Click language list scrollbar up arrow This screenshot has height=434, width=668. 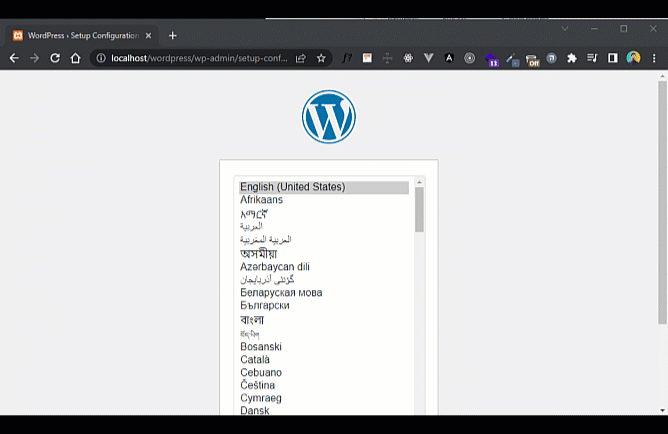(x=420, y=182)
